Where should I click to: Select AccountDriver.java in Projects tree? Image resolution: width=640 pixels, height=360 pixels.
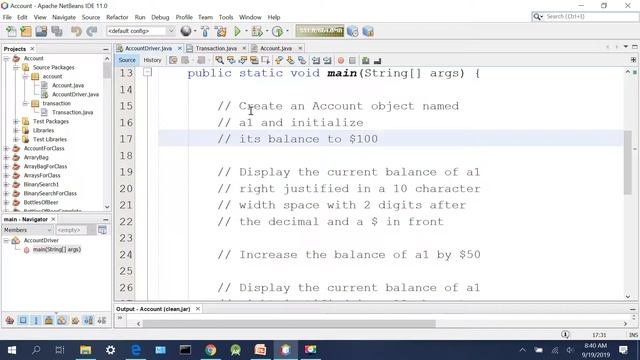[75, 94]
